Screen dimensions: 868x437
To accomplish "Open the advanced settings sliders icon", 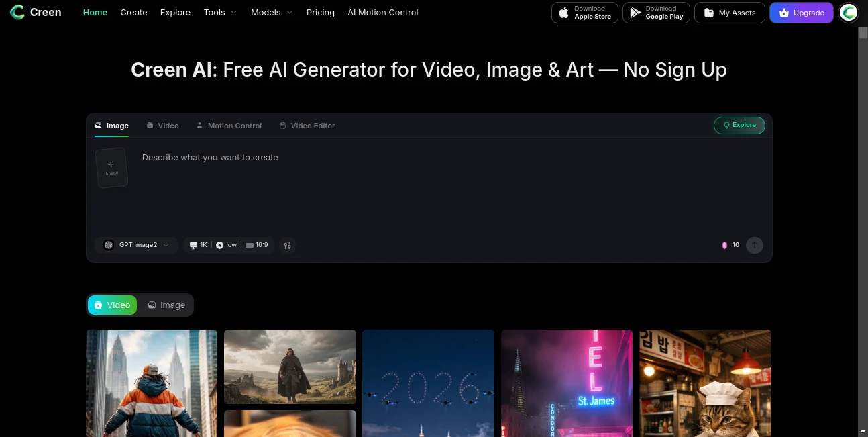I will (x=288, y=245).
